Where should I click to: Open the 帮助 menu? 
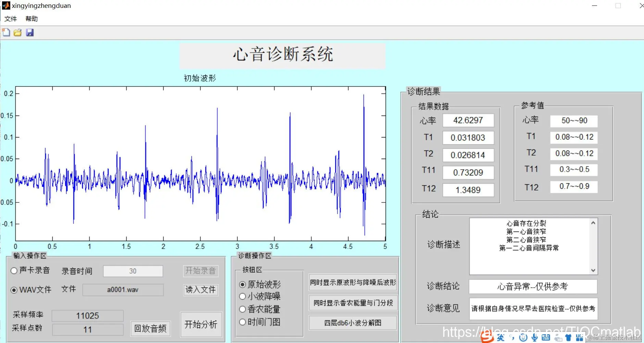tap(31, 19)
